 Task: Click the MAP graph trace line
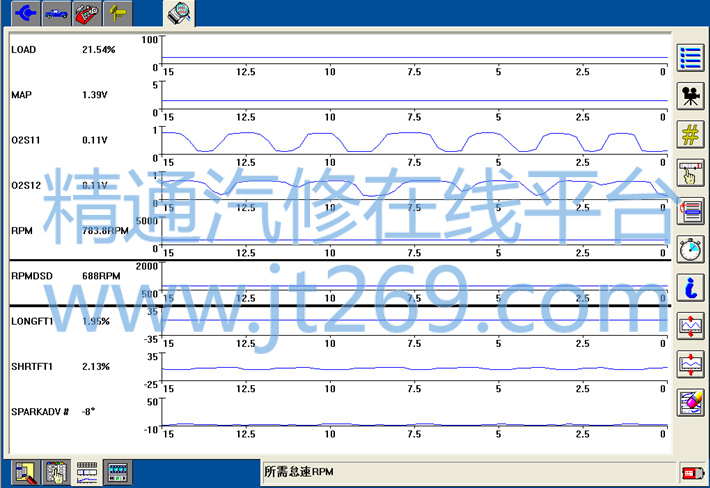pos(415,100)
